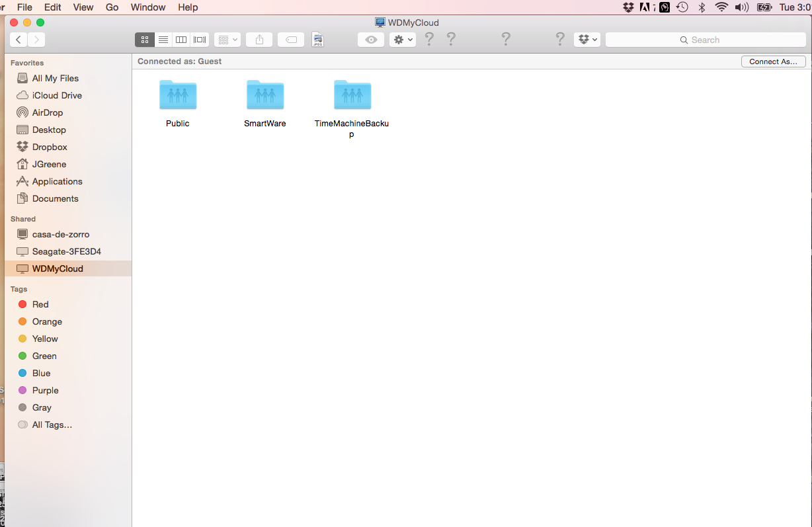The image size is (812, 527).
Task: Click the Adobe menu bar icon
Action: tap(645, 7)
